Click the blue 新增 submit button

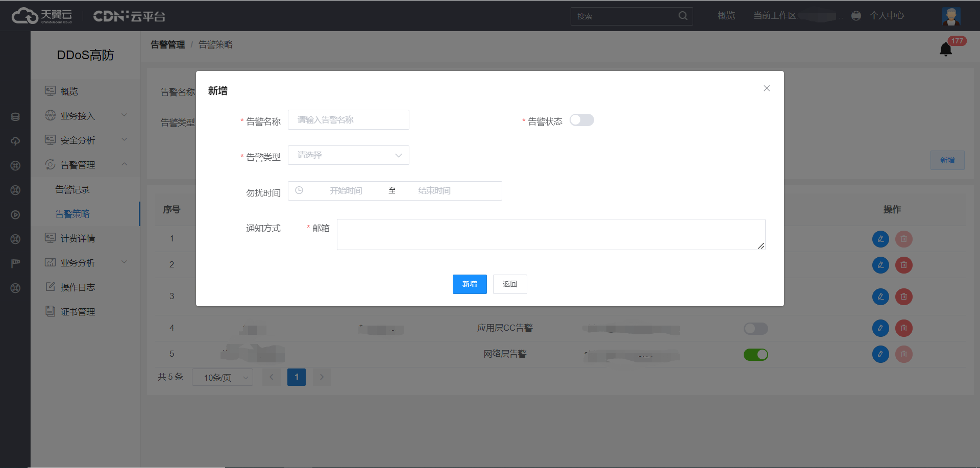469,284
